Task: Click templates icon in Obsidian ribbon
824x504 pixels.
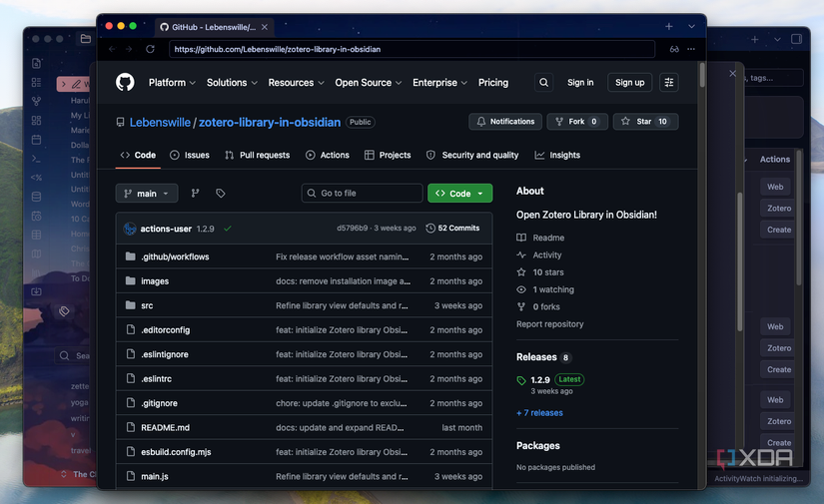Action: click(36, 178)
